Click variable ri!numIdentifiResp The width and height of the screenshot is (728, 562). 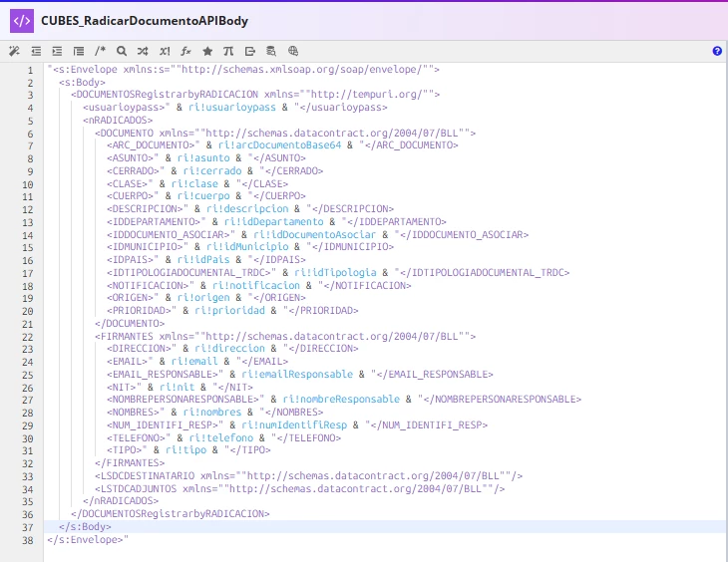pyautogui.click(x=294, y=425)
